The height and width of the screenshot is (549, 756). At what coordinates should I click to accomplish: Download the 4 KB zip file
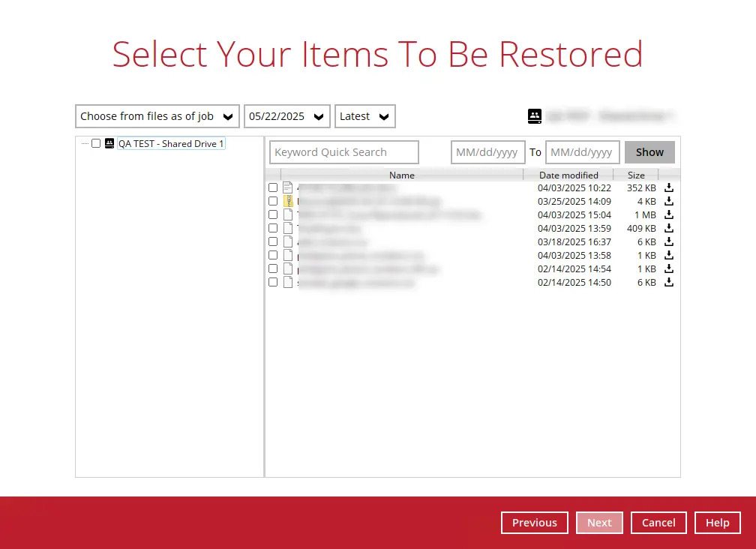[x=668, y=201]
